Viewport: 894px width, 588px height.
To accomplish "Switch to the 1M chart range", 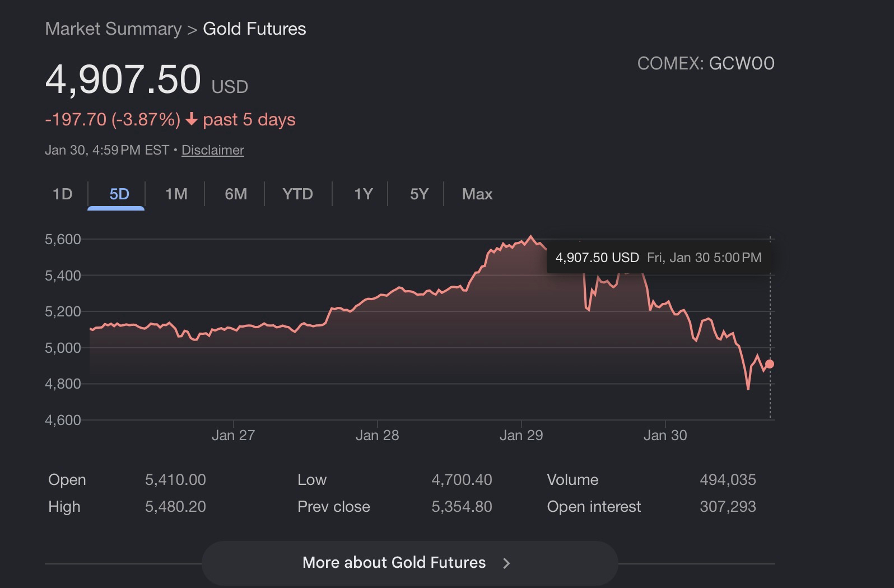I will [176, 194].
